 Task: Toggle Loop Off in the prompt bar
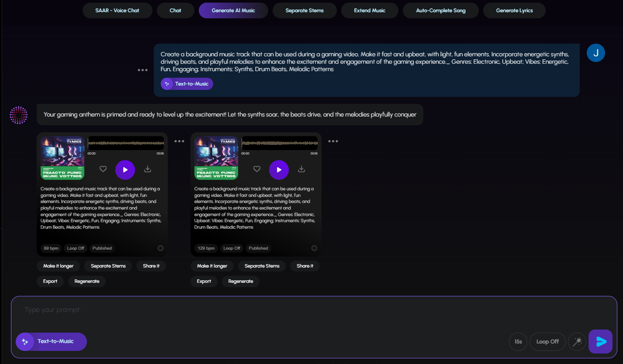pyautogui.click(x=547, y=342)
